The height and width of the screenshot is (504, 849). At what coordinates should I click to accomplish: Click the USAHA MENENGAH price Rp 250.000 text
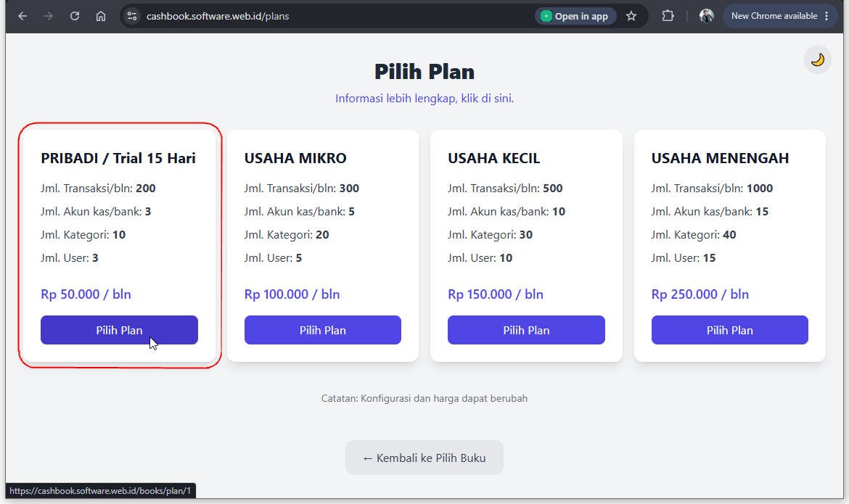click(x=700, y=294)
